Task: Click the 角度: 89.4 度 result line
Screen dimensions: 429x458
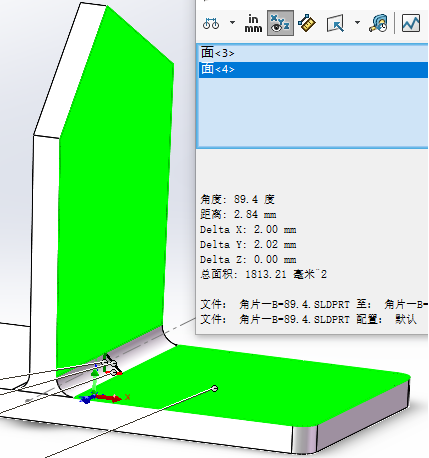Action: coord(237,200)
